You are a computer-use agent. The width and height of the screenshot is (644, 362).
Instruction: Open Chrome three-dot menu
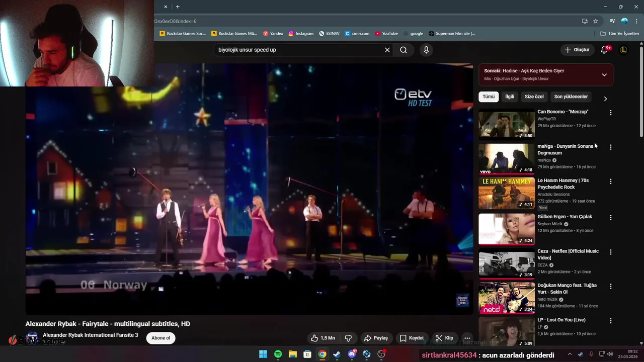click(x=636, y=21)
